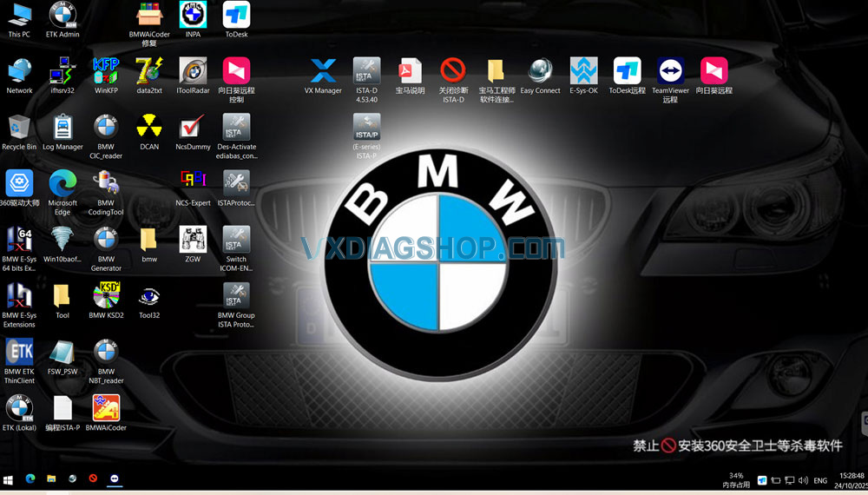Select the DCAN radiation-symbol icon
This screenshot has height=495, width=868.
[x=149, y=128]
